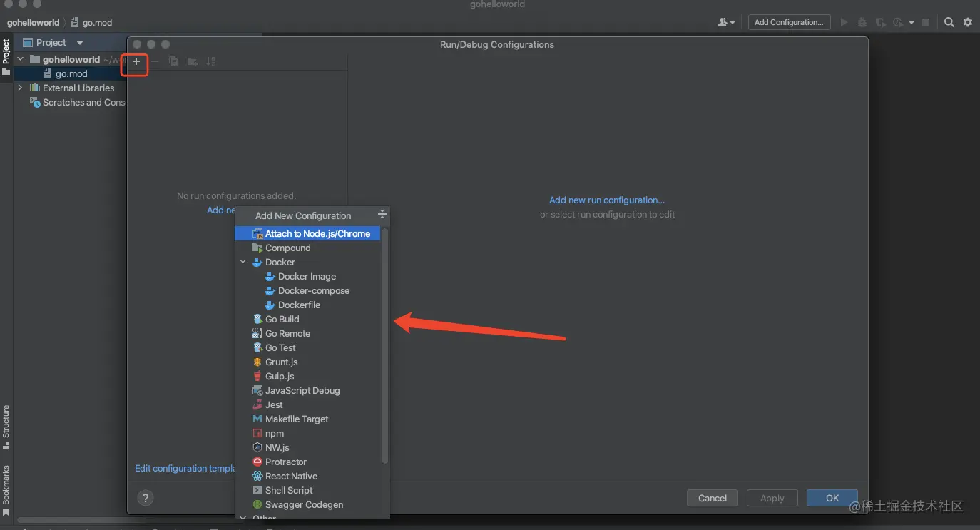Click the Stop square icon in toolbar

[x=926, y=22]
